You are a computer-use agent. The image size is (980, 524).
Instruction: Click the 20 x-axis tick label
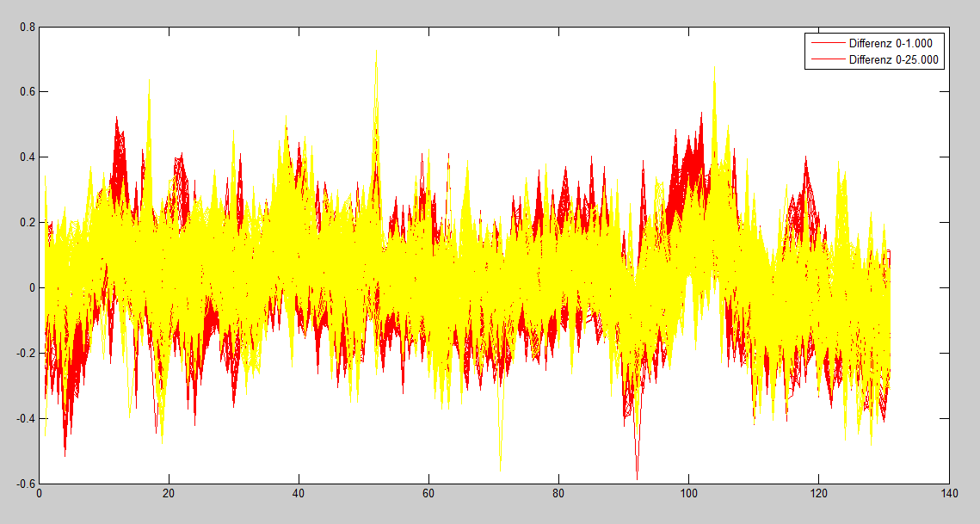(169, 495)
